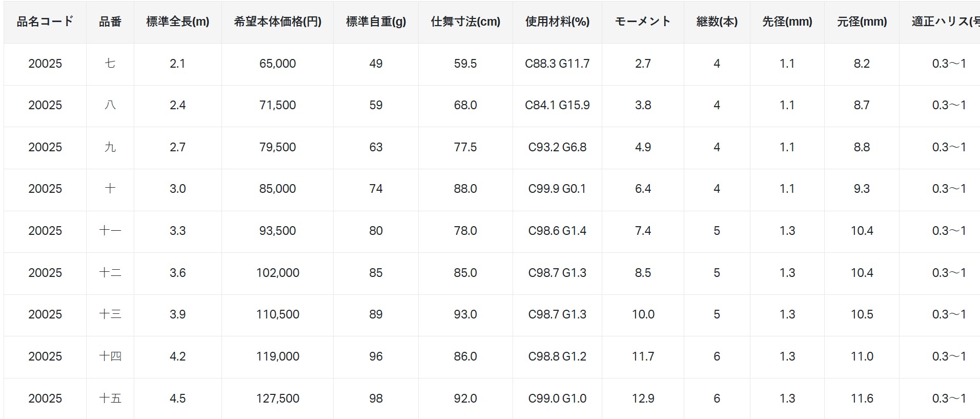Screen dimensions: 980x419
Task: Click the モーメント column header
Action: 643,22
